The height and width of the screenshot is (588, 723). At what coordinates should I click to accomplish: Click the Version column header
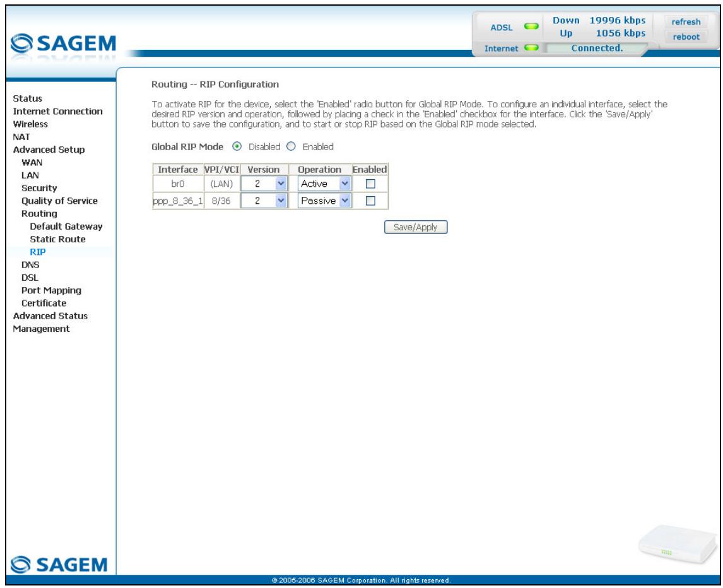(x=264, y=169)
